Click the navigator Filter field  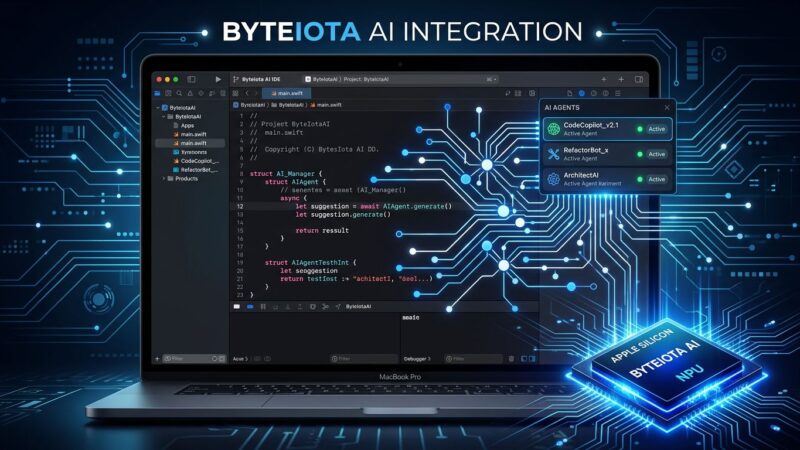pos(194,359)
